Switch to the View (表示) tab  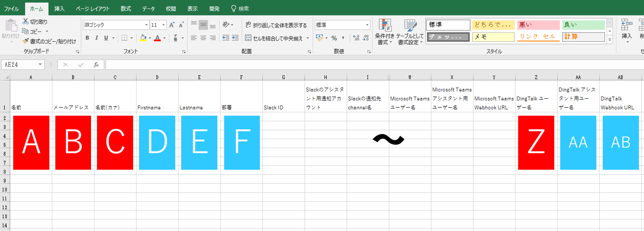[193, 9]
